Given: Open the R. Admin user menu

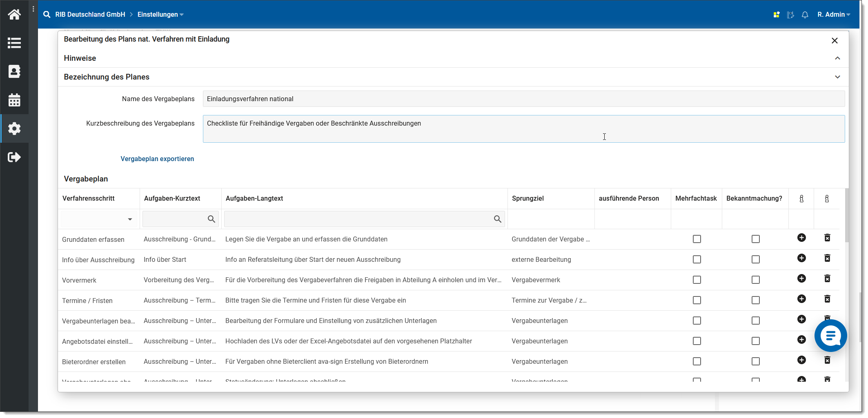Looking at the screenshot, I should pyautogui.click(x=834, y=15).
